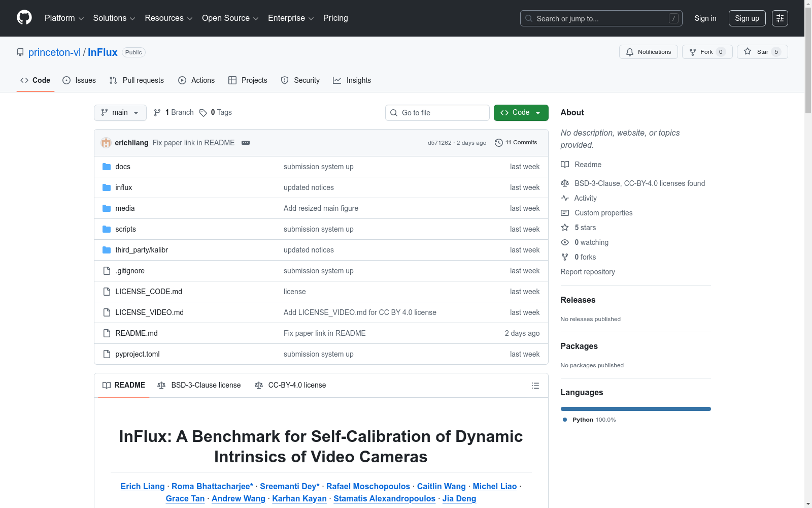The image size is (812, 508).
Task: Click the scripts folder icon
Action: point(107,229)
